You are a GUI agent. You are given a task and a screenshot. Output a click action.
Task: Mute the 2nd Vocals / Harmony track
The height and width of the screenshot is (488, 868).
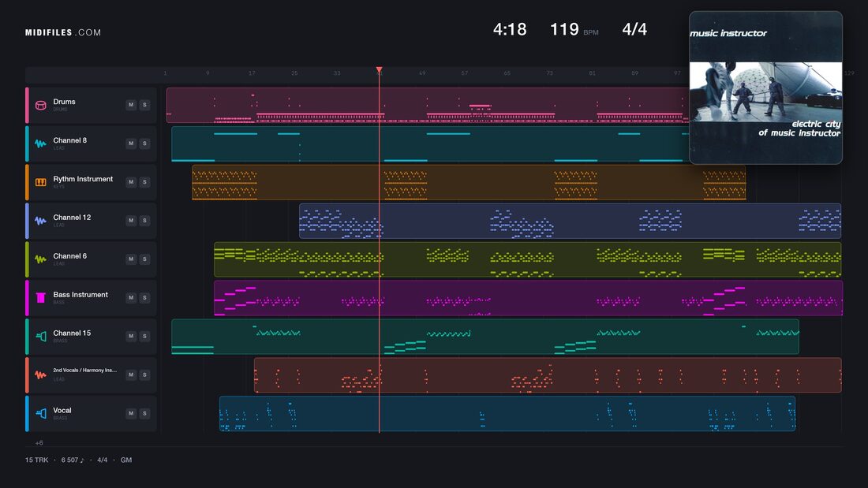131,374
